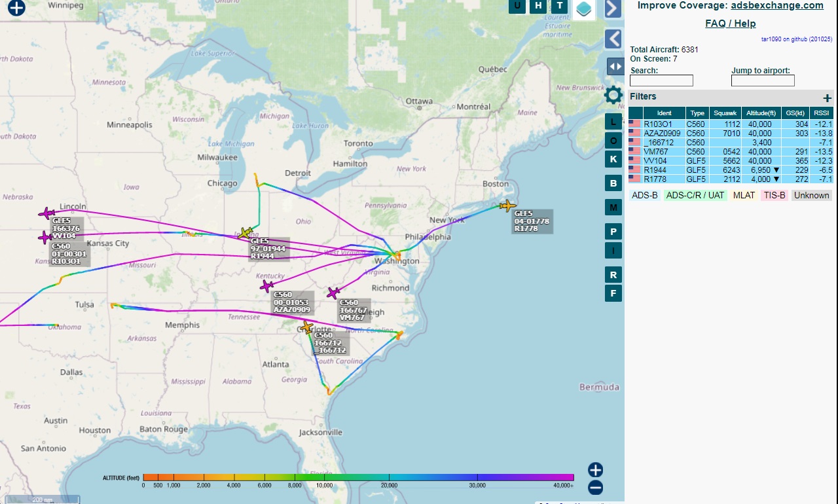Click the double-arrow sidebar width toggle
This screenshot has width=838, height=504.
[615, 67]
